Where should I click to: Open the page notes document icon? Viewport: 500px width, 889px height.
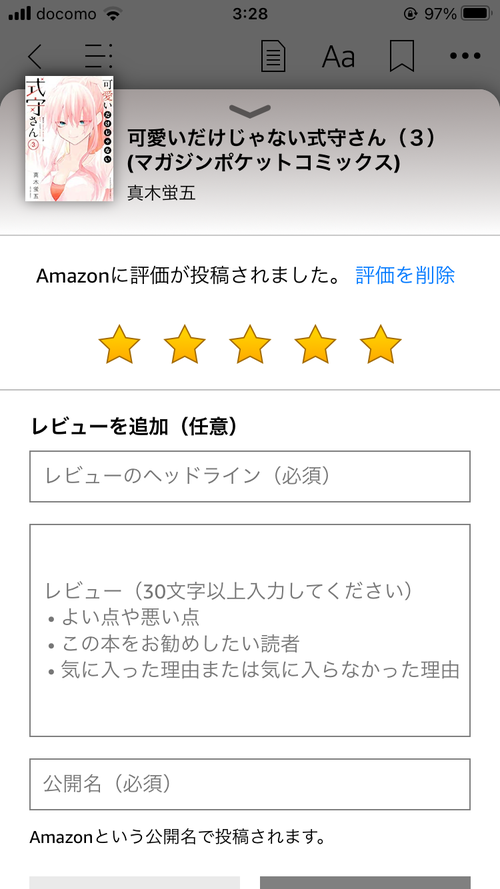coord(273,56)
